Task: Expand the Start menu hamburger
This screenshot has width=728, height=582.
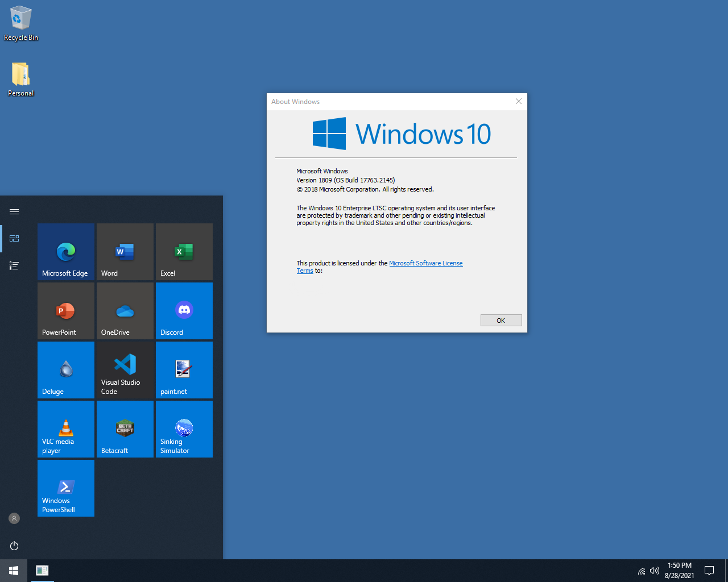Action: 14,211
